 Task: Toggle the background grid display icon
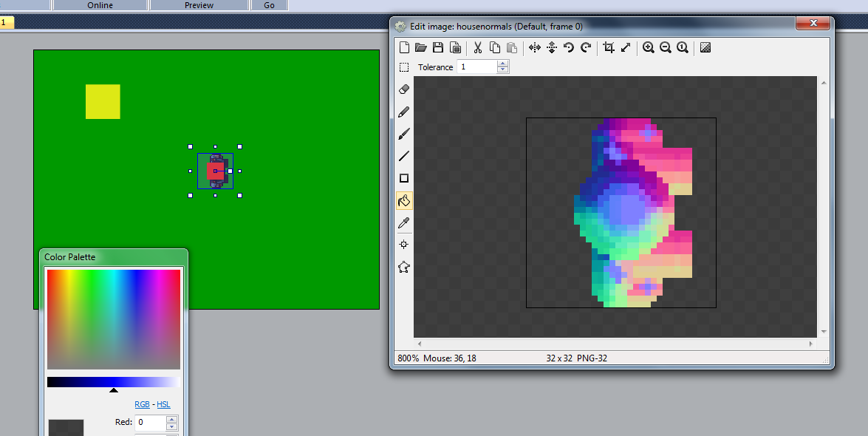pyautogui.click(x=705, y=47)
